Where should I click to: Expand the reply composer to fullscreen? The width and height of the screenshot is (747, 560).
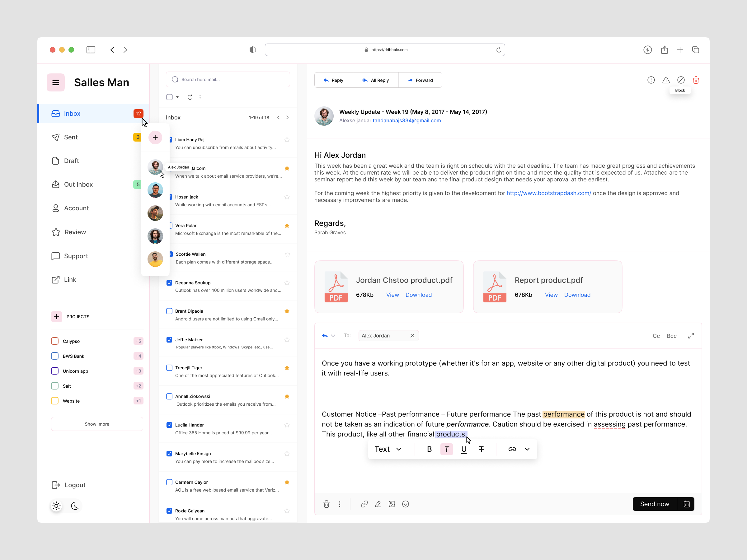[691, 335]
